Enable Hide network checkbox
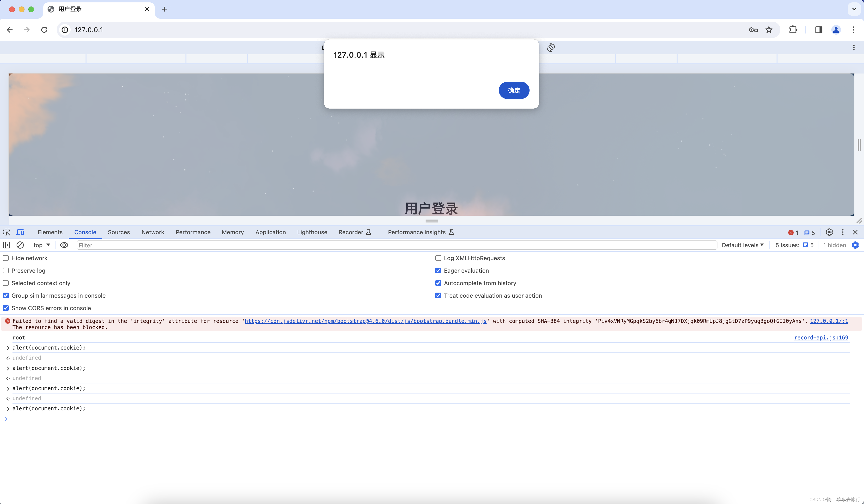This screenshot has width=864, height=504. coord(6,258)
